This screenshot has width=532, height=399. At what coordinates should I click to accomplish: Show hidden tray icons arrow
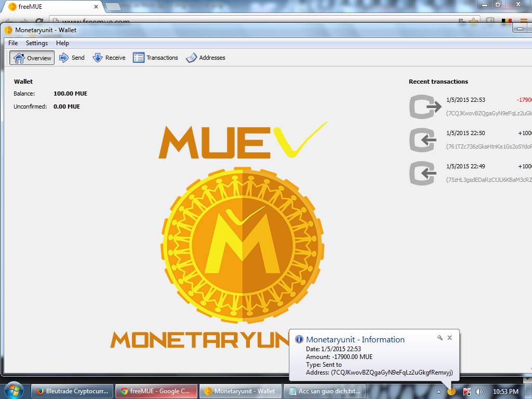438,392
